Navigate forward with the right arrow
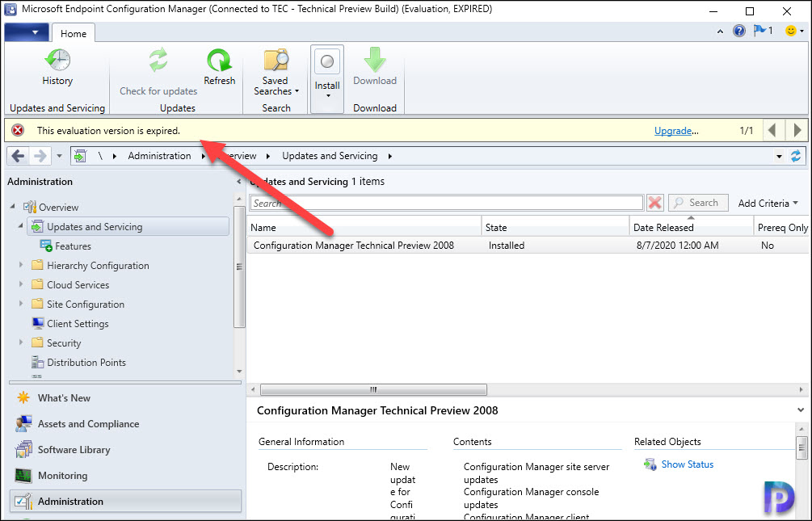The image size is (812, 521). (x=40, y=156)
